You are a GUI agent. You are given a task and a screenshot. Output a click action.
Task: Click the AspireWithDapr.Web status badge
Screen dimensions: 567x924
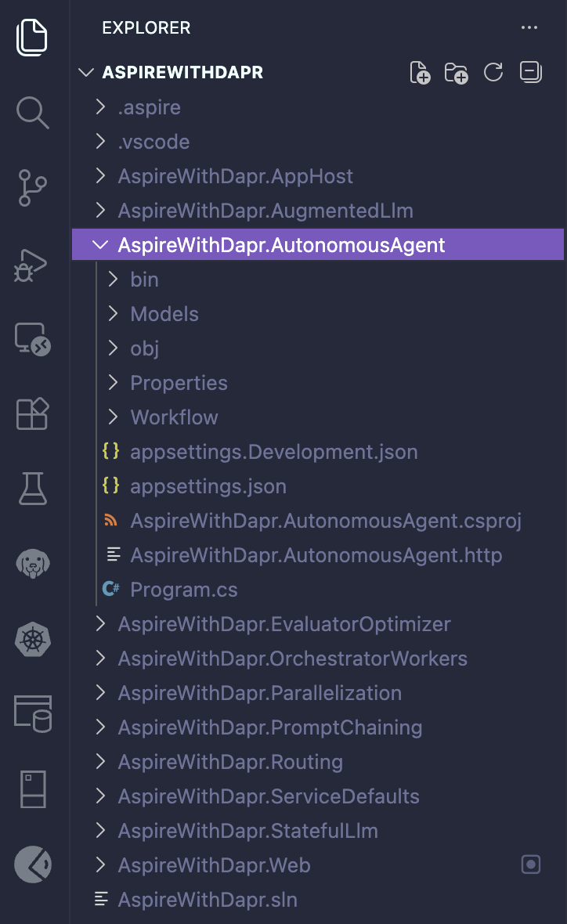[x=531, y=864]
